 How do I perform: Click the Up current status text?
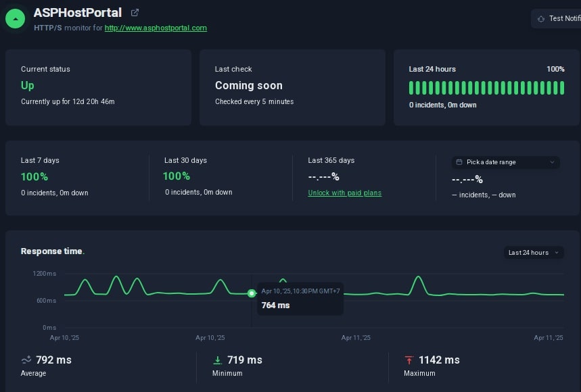28,86
